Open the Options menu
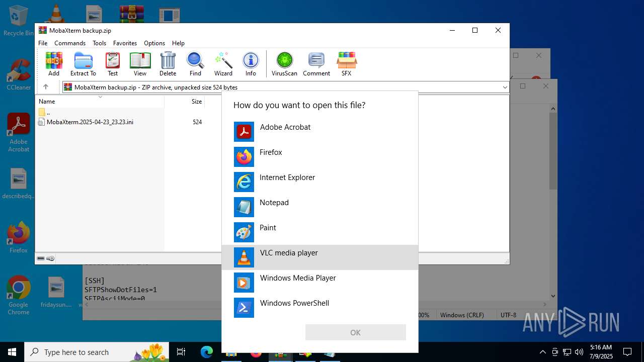Screen dimensions: 644x362 click(x=154, y=43)
